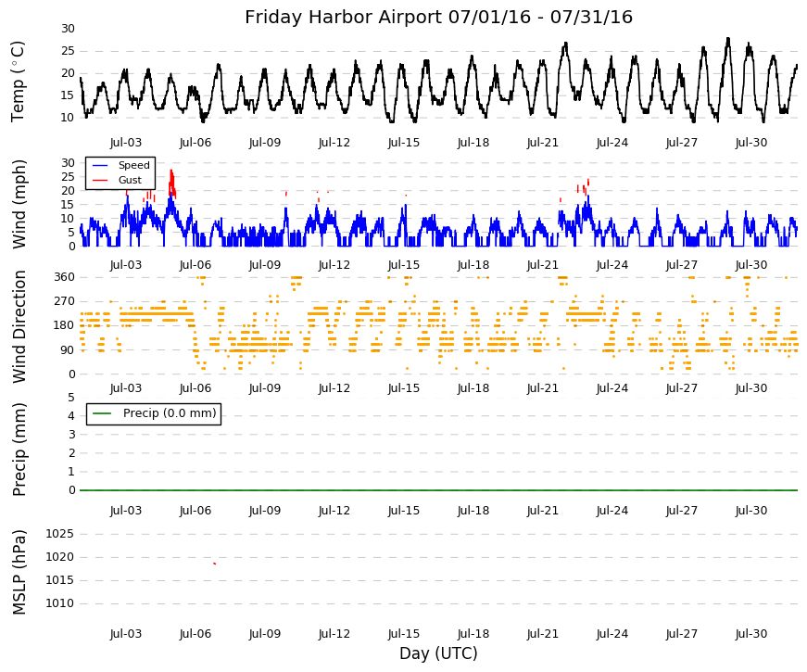Click the Jul-15 tick under temperature plot
The width and height of the screenshot is (807, 672).
pos(404,143)
